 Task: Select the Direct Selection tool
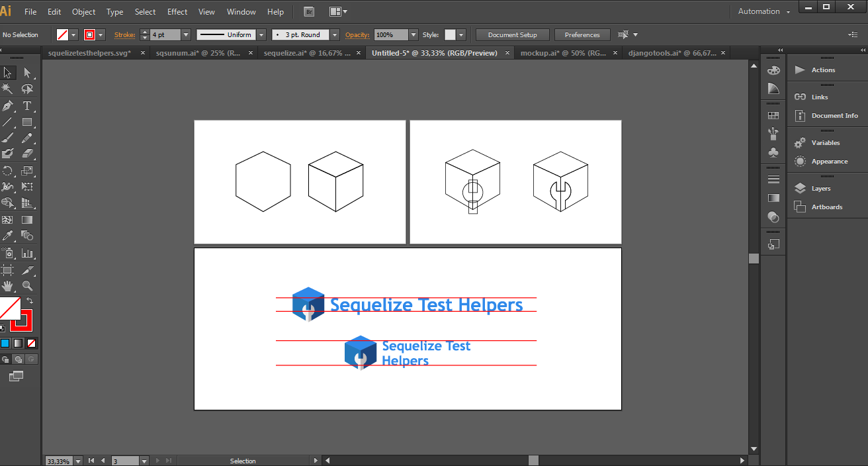coord(27,73)
